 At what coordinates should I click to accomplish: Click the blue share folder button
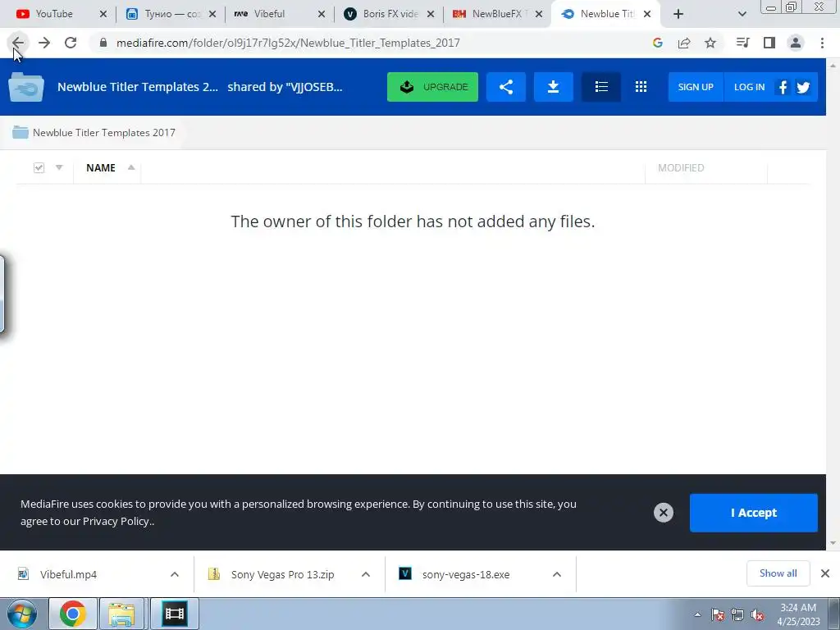click(x=505, y=87)
